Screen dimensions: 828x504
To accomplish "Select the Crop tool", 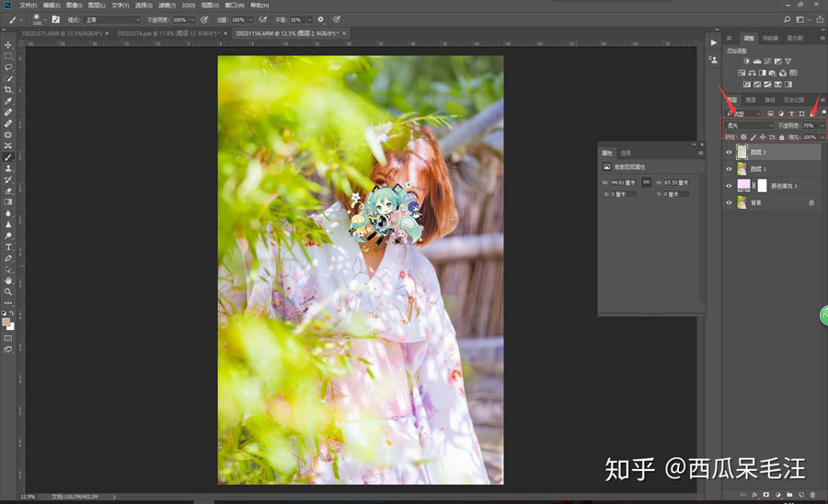I will (x=8, y=89).
